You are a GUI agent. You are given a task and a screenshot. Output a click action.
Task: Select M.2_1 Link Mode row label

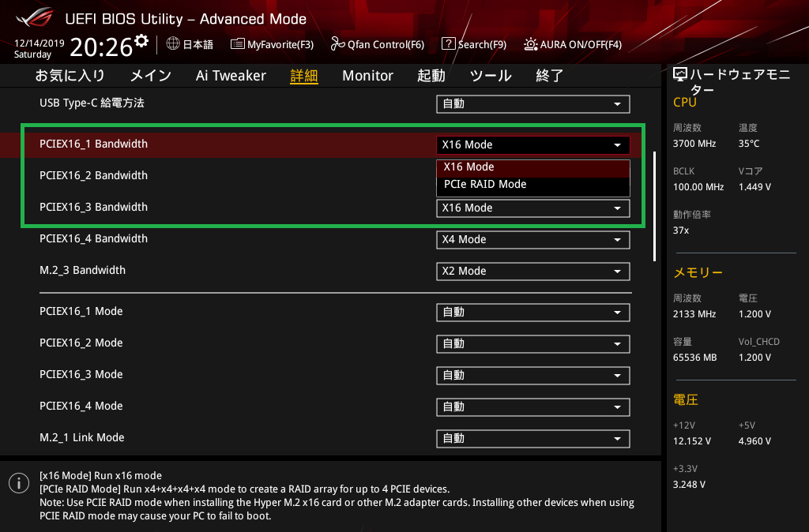pos(82,437)
